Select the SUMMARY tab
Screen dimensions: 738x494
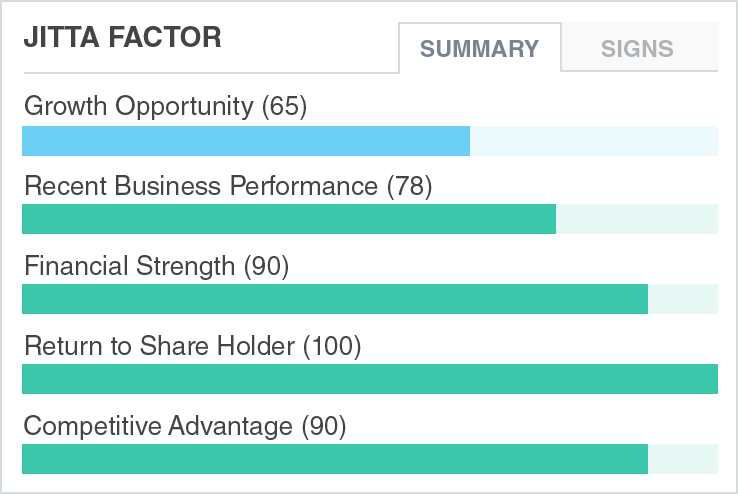(480, 48)
